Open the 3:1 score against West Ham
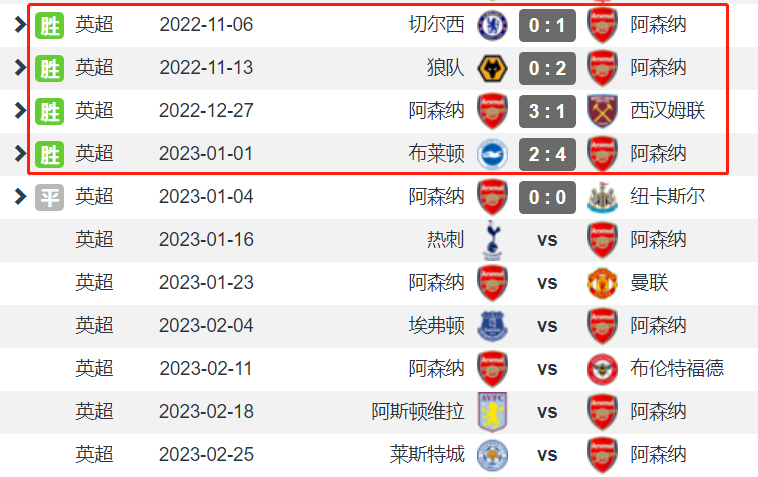This screenshot has height=477, width=758. [x=547, y=111]
